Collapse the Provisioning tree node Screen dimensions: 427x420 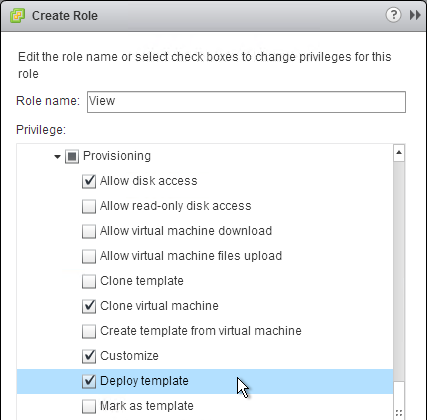tap(57, 156)
